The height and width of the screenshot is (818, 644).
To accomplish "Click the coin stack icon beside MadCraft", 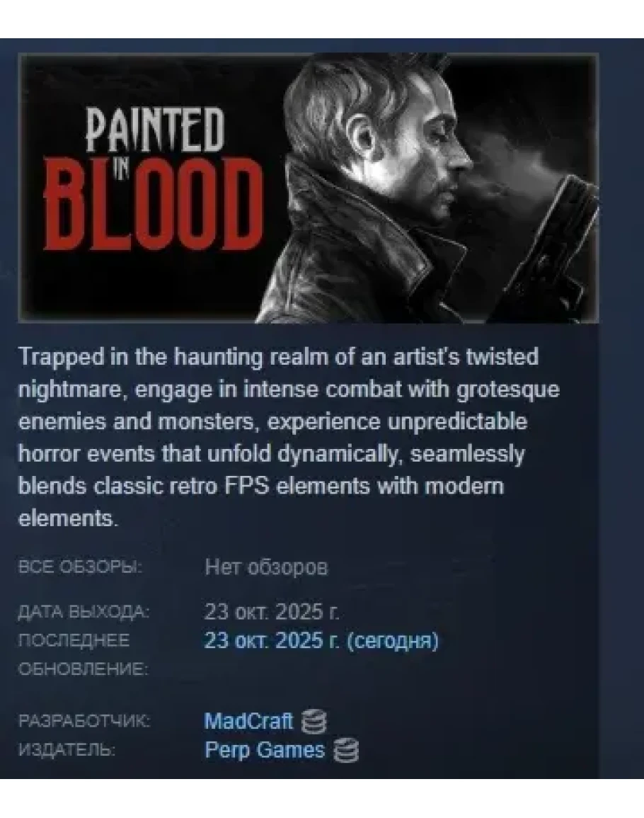I will [314, 722].
